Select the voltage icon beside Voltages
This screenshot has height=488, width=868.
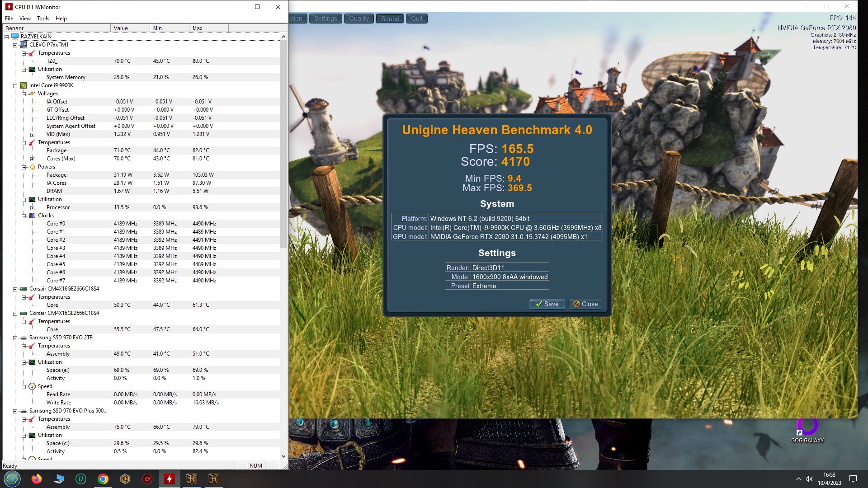[x=32, y=94]
